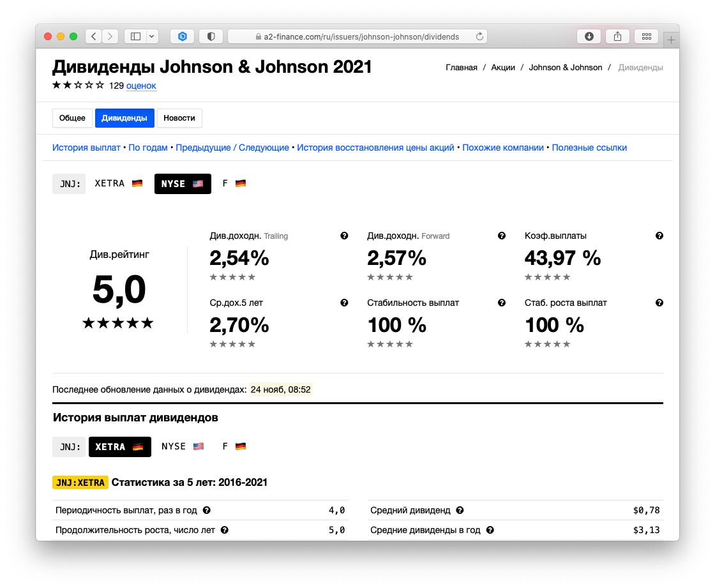
Task: Open the sidebar options chevron dropdown
Action: click(x=152, y=36)
